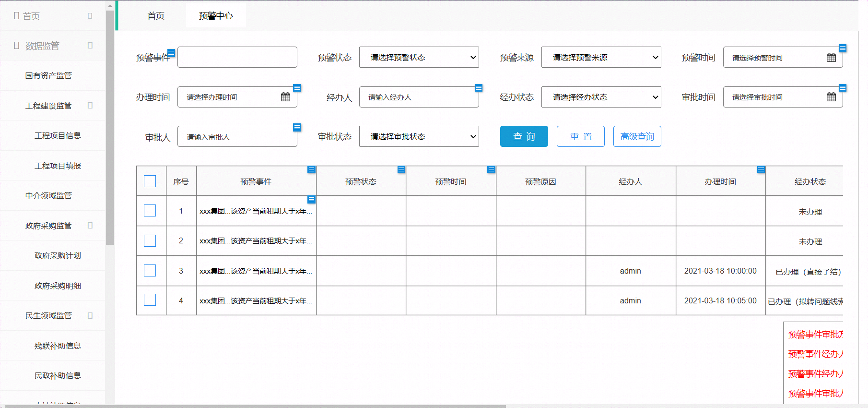Expand the 政府采购监管 sidebar group
The height and width of the screenshot is (408, 868).
90,226
